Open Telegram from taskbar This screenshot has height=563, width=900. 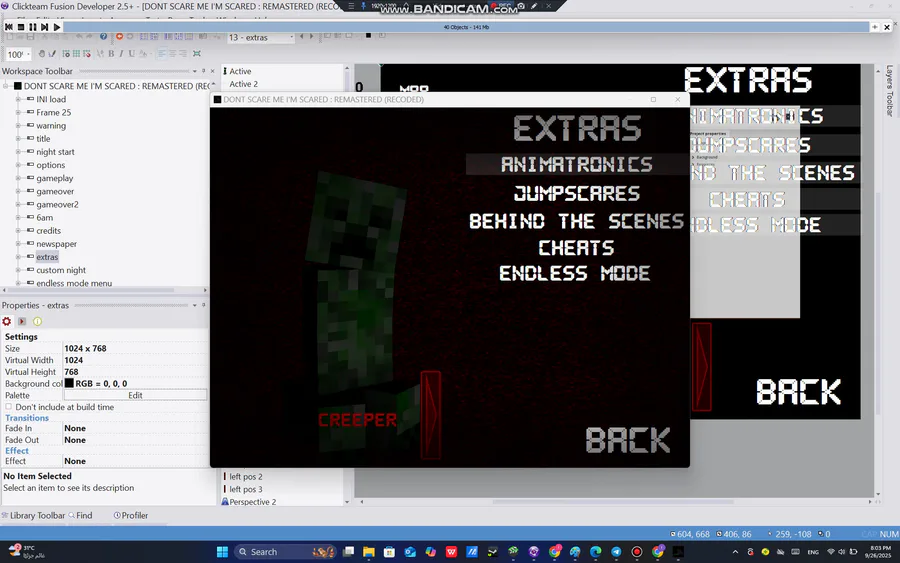[616, 552]
